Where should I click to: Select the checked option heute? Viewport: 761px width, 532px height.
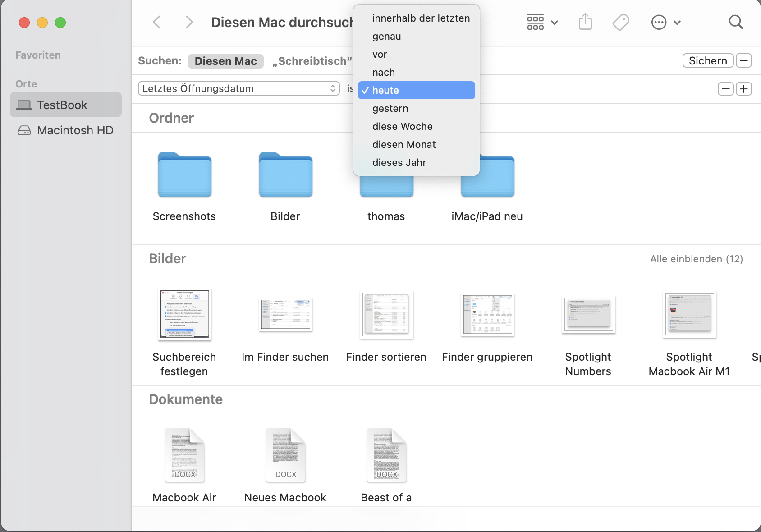416,90
